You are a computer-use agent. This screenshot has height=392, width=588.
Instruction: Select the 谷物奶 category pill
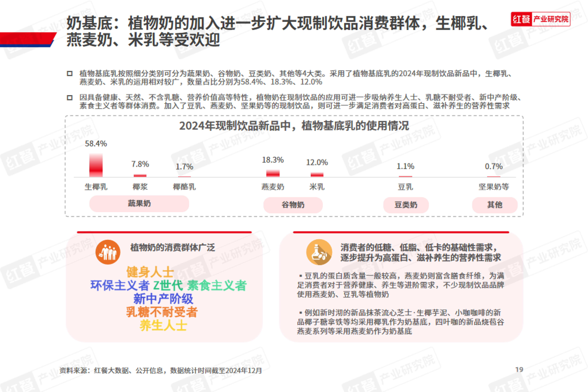[293, 205]
